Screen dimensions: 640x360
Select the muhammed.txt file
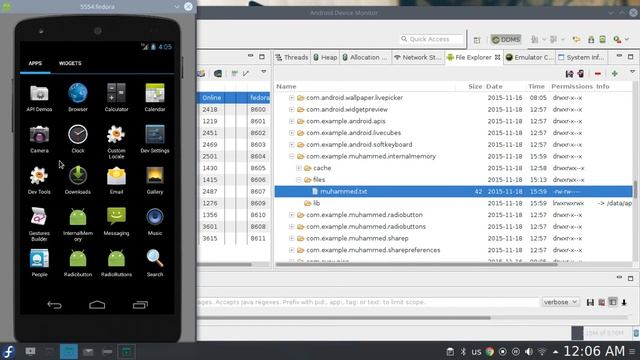453,191
